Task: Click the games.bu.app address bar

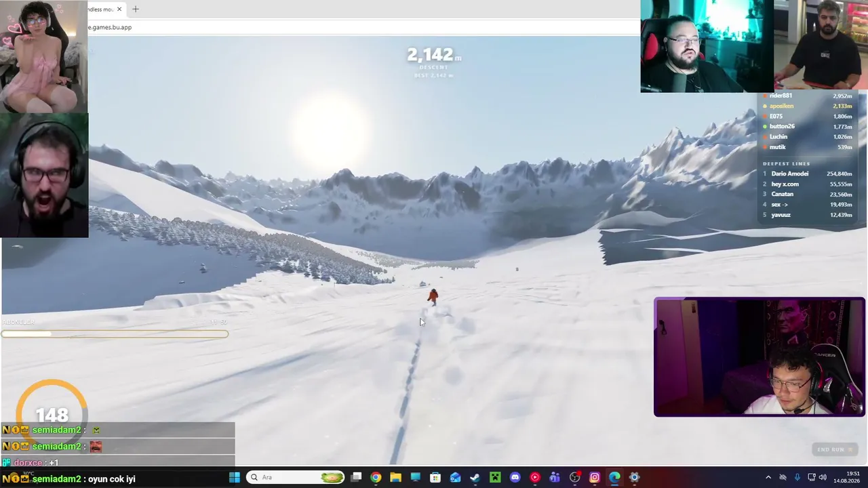Action: point(363,27)
